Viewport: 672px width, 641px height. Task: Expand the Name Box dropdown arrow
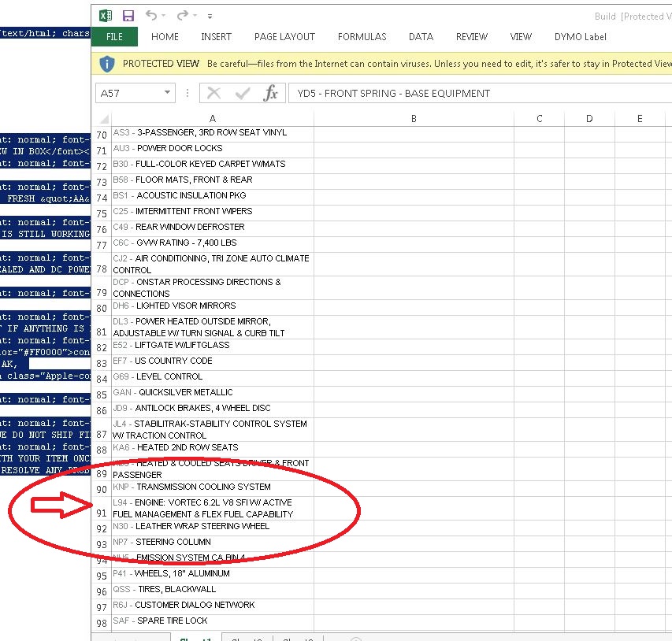(x=168, y=93)
